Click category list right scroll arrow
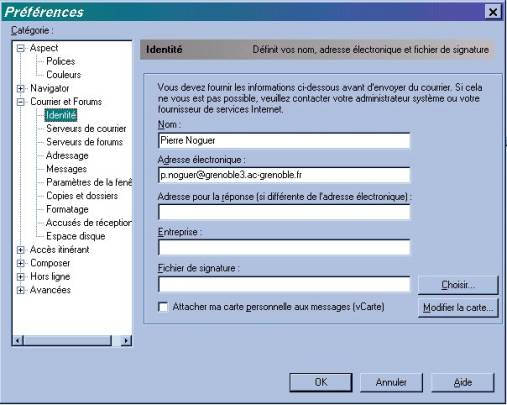This screenshot has width=507, height=405. (x=126, y=341)
